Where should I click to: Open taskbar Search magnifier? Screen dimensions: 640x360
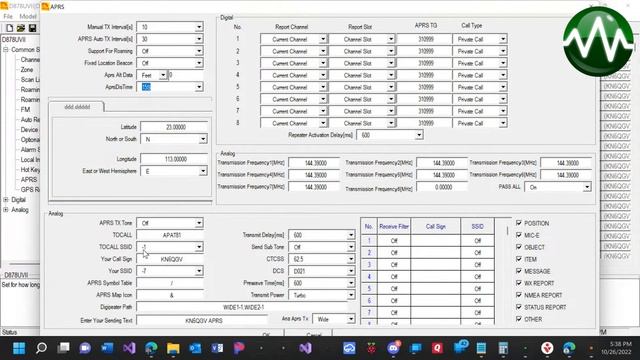point(41,348)
